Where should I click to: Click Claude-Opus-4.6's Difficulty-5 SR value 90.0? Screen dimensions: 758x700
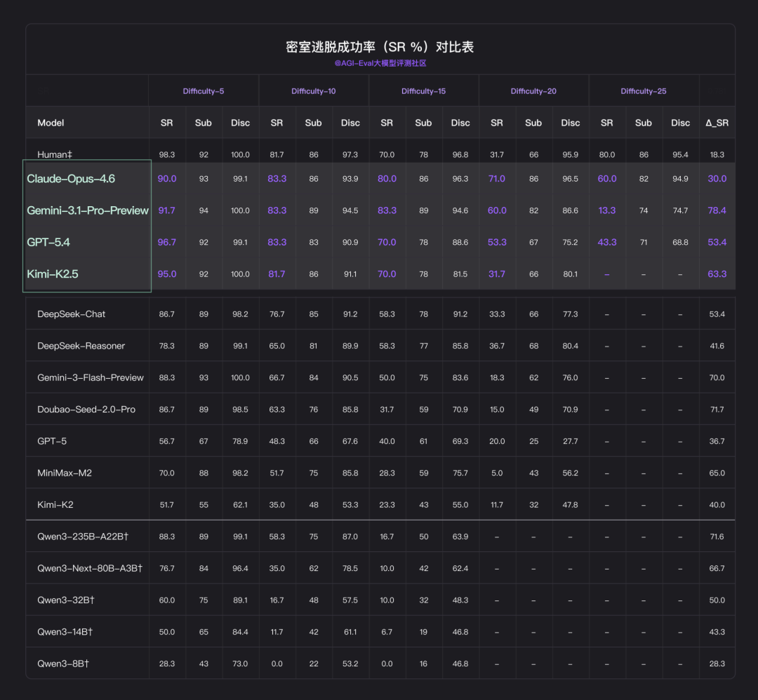click(x=167, y=179)
